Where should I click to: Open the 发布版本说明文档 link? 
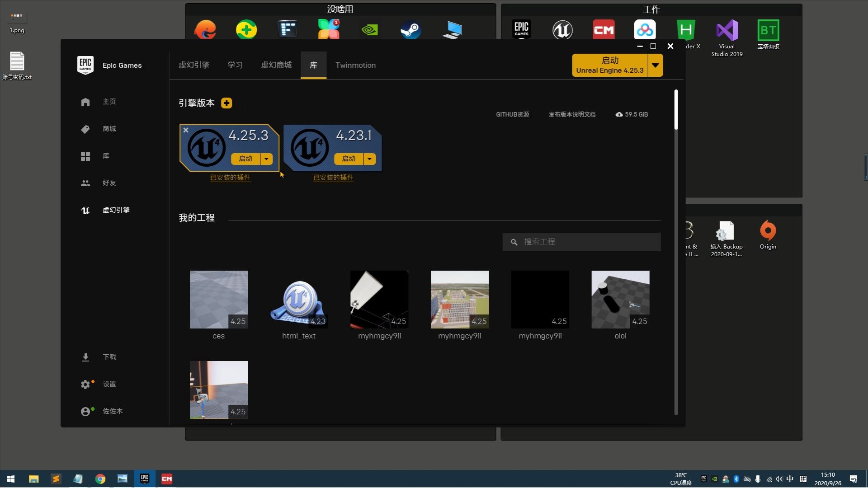click(572, 114)
